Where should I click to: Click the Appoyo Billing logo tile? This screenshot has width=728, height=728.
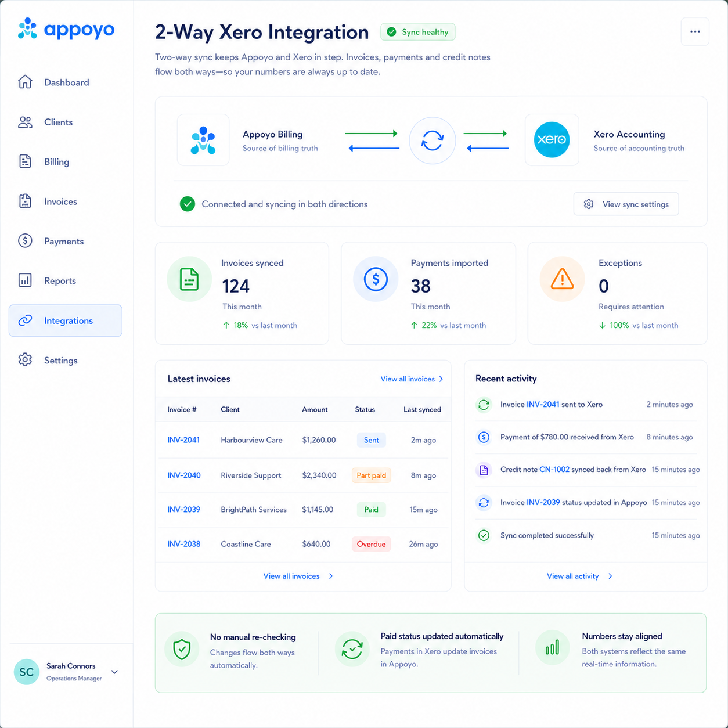tap(203, 140)
